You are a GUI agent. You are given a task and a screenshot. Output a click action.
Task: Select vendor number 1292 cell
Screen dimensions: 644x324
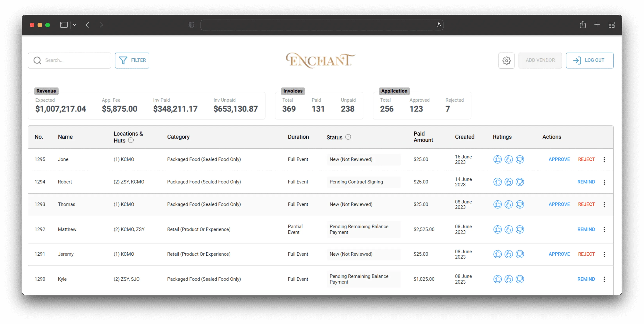[x=40, y=229]
